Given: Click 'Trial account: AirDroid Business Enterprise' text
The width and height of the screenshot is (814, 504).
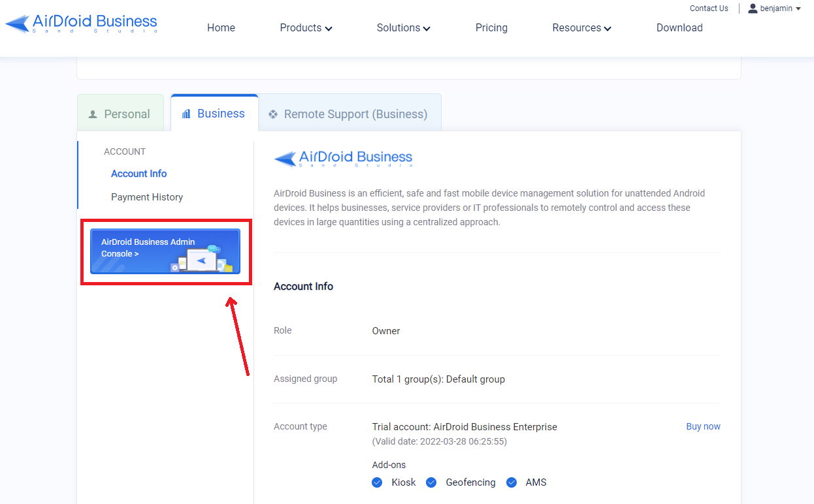Looking at the screenshot, I should (x=464, y=427).
